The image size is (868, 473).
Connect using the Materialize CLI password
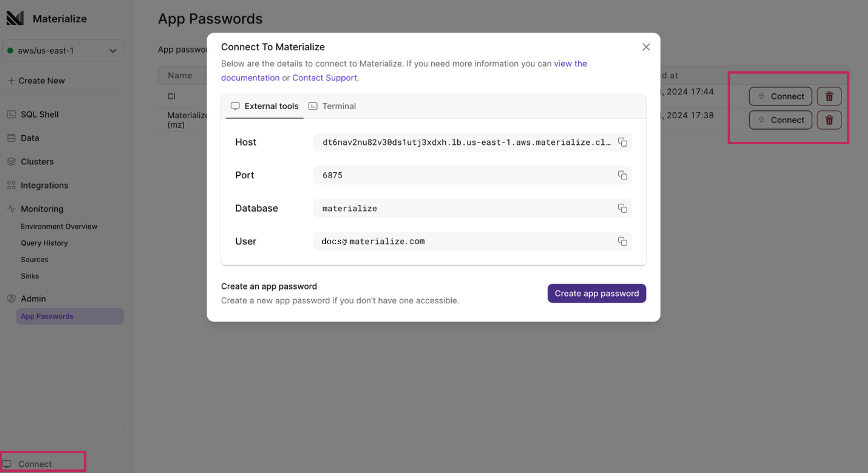[x=781, y=120]
